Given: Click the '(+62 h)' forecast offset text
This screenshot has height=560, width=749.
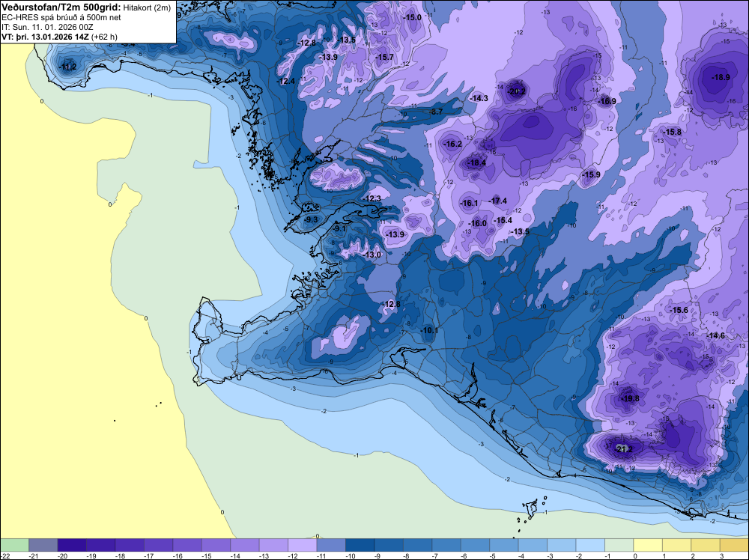Looking at the screenshot, I should [x=104, y=37].
